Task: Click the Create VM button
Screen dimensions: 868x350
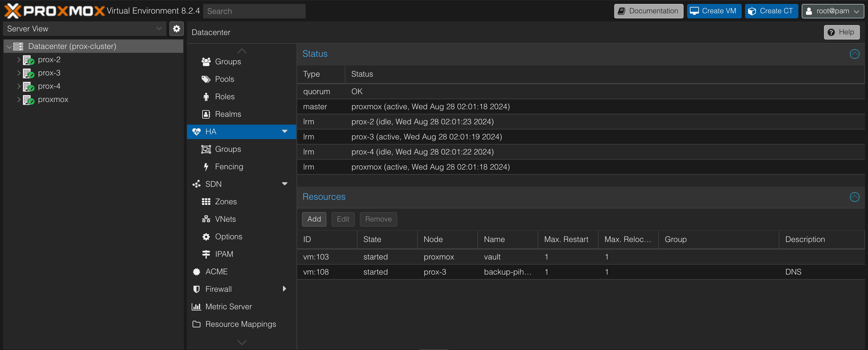Action: 714,11
